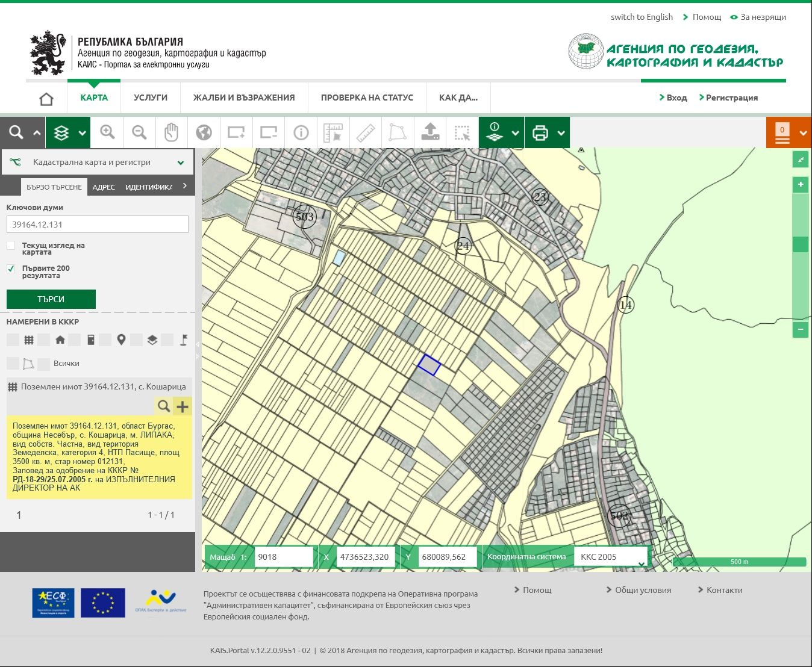Click 'switch to English' link
This screenshot has height=667, width=812.
click(x=642, y=17)
